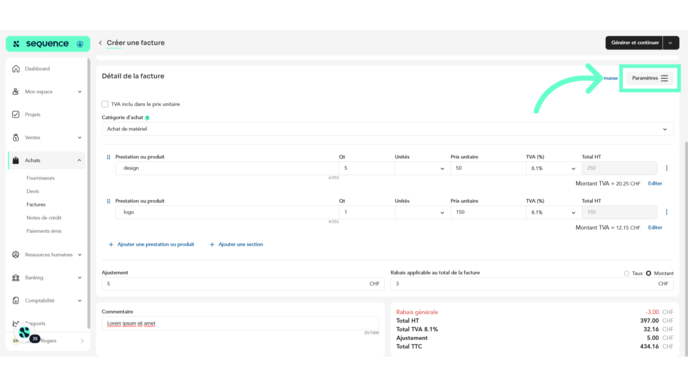Viewport: 688px width, 387px height.
Task: Open the Catégorie d'achat dropdown
Action: tap(387, 129)
